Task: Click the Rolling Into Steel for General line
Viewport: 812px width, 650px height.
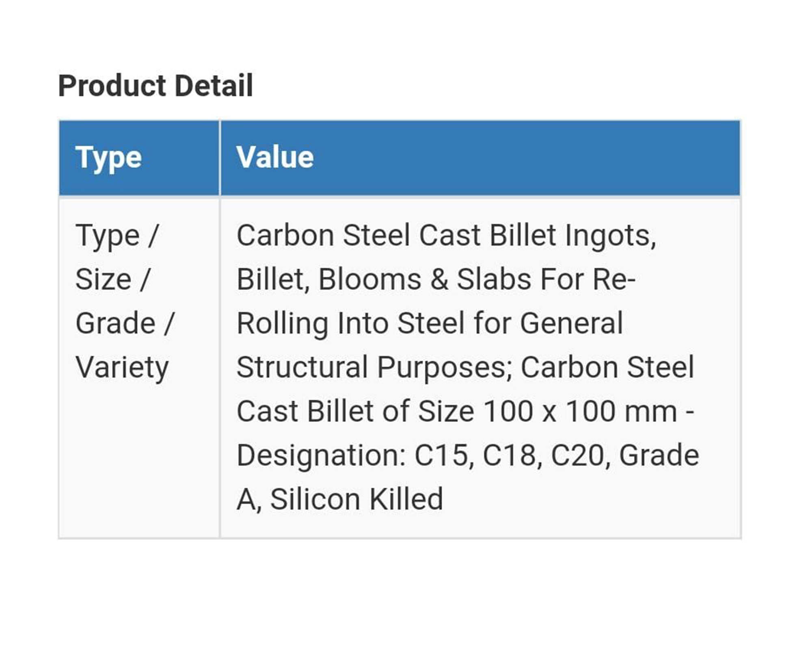Action: (430, 323)
